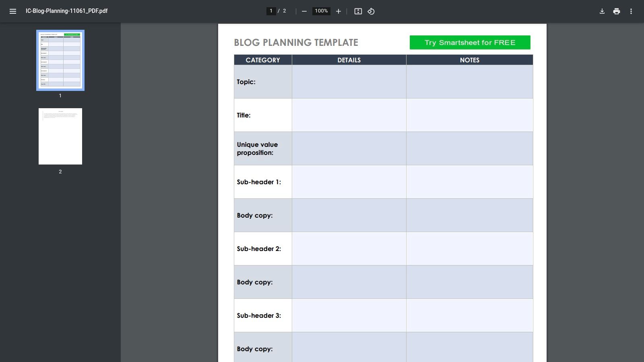Click the fit-to-page icon
The width and height of the screenshot is (644, 362).
pyautogui.click(x=358, y=11)
